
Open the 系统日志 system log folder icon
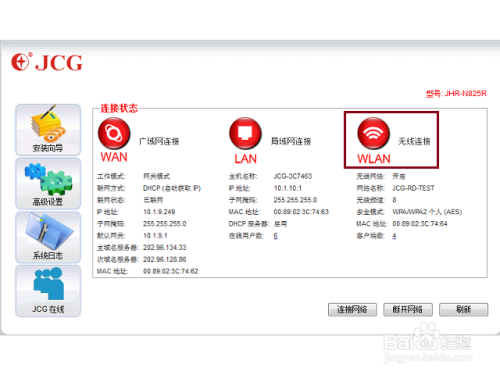[x=48, y=237]
